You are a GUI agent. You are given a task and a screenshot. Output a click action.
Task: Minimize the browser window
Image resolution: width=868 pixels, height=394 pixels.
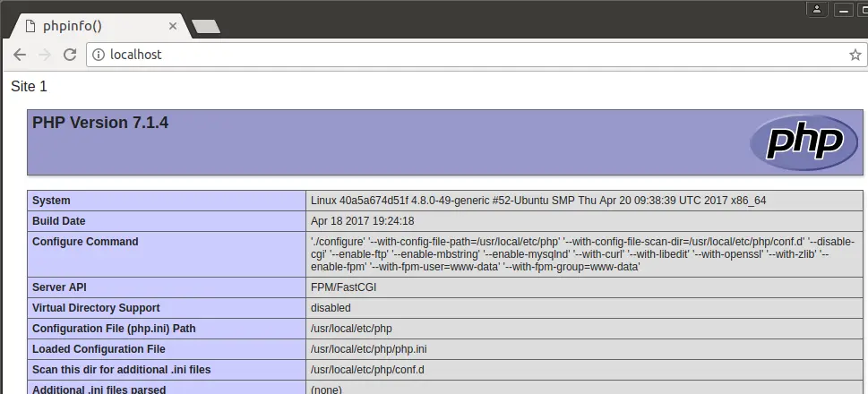tap(844, 9)
